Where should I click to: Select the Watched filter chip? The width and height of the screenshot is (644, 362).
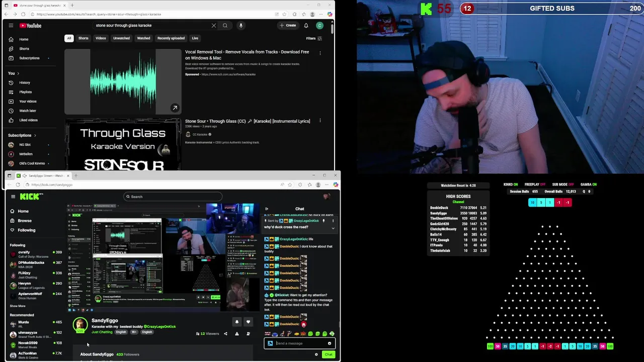143,38
